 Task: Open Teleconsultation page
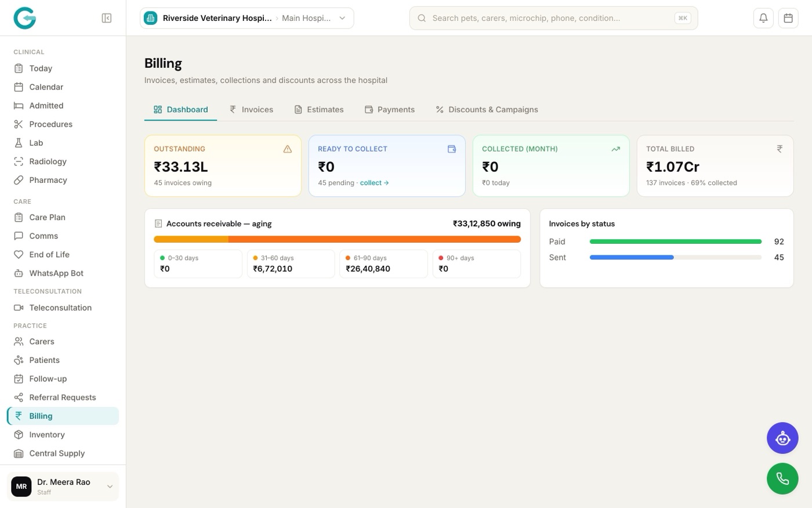tap(63, 308)
